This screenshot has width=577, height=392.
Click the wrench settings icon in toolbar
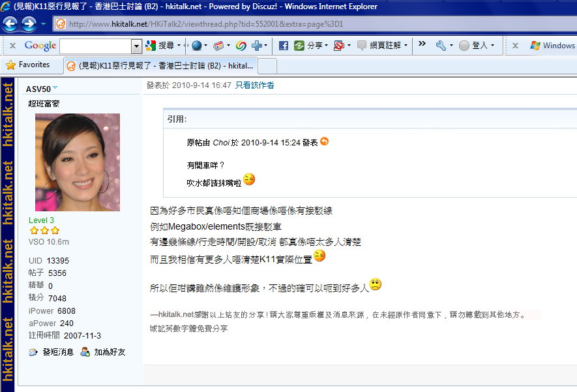click(x=441, y=46)
